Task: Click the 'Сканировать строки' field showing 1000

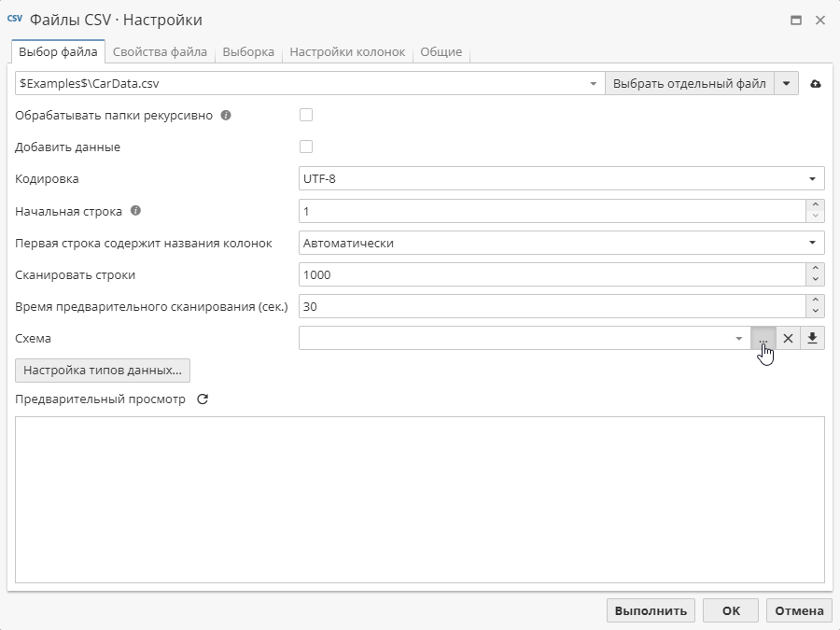Action: (552, 274)
